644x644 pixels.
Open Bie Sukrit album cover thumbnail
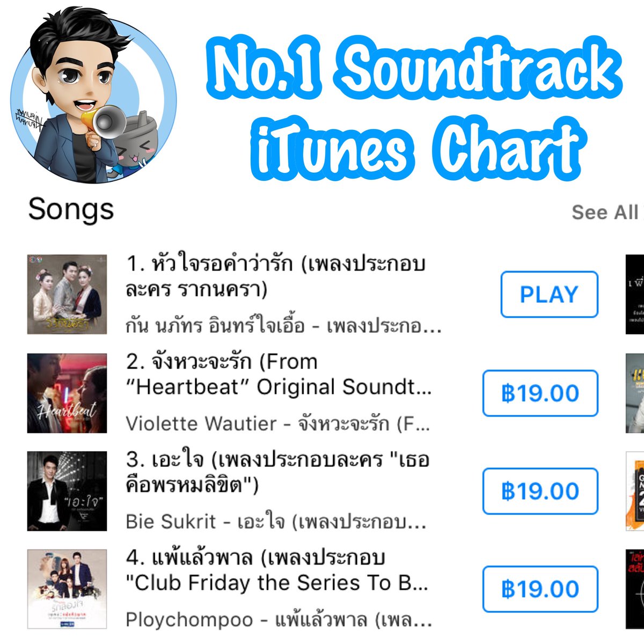pyautogui.click(x=67, y=491)
